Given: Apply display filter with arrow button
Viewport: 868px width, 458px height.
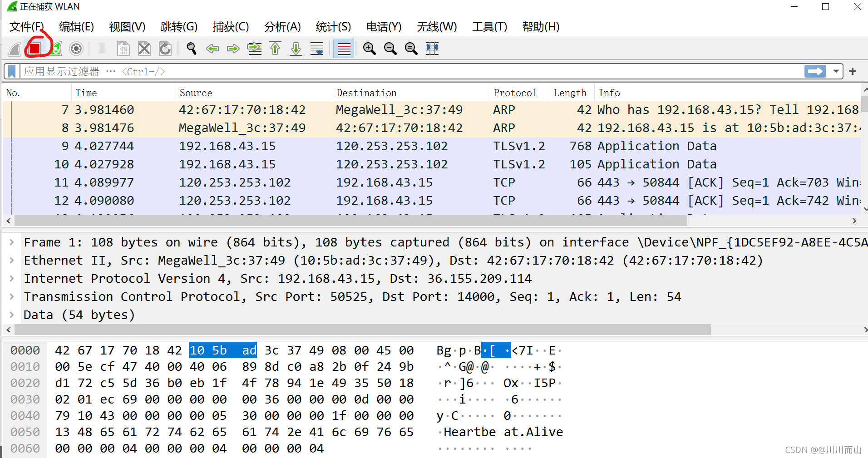Looking at the screenshot, I should (x=815, y=71).
